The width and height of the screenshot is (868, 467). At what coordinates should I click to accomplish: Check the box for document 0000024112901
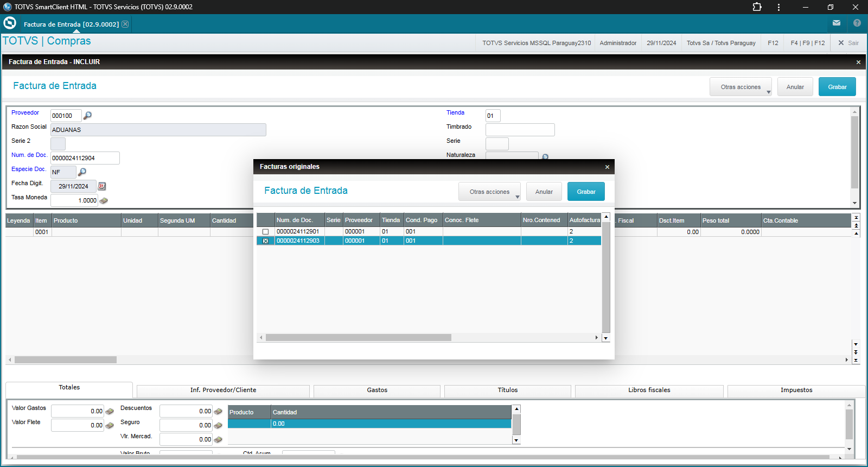[265, 232]
